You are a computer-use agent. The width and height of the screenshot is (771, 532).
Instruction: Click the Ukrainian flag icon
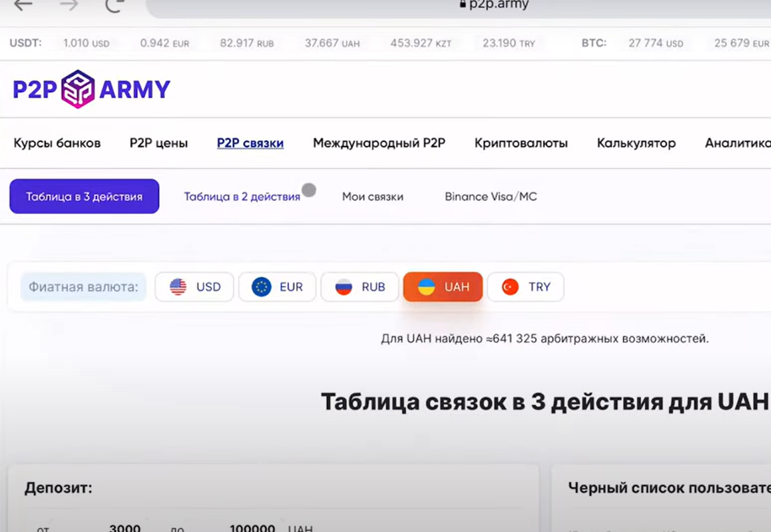pyautogui.click(x=427, y=287)
